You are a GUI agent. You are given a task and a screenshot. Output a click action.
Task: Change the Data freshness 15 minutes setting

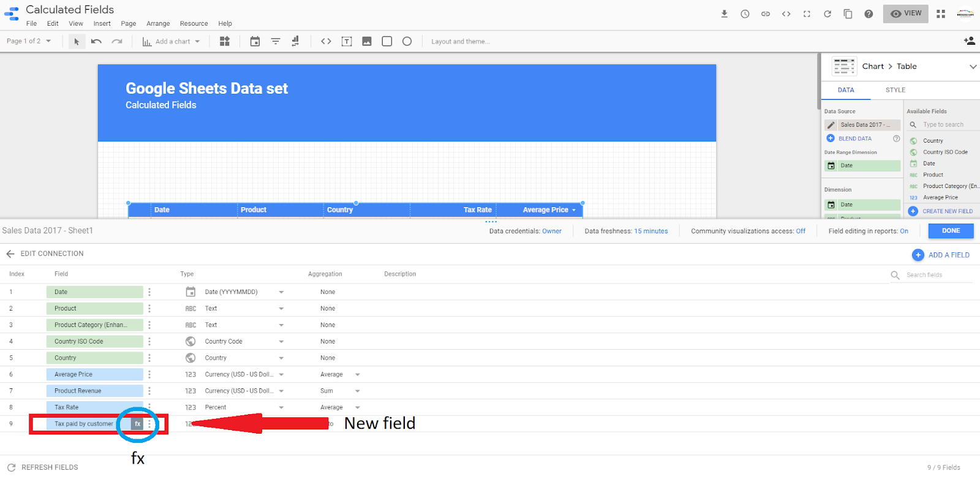point(650,231)
